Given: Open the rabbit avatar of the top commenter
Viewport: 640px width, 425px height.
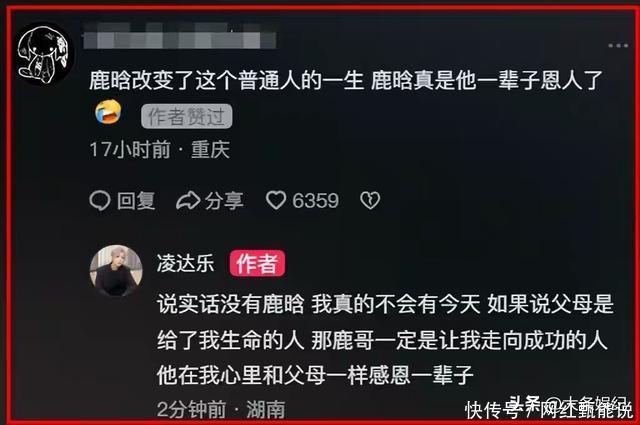Looking at the screenshot, I should click(x=44, y=54).
